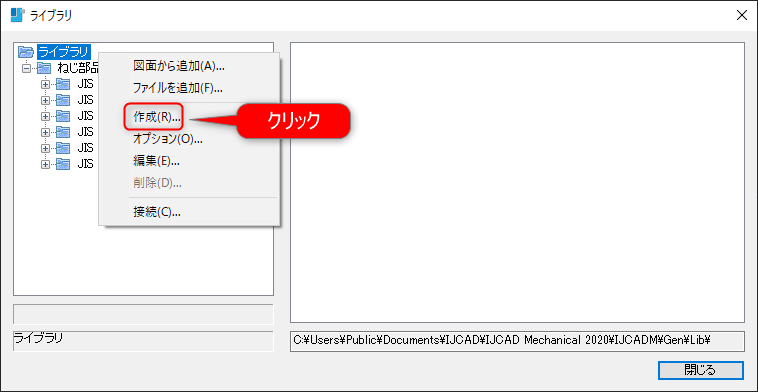Choose 接続(C)... at the menu bottom
758x392 pixels.
157,212
